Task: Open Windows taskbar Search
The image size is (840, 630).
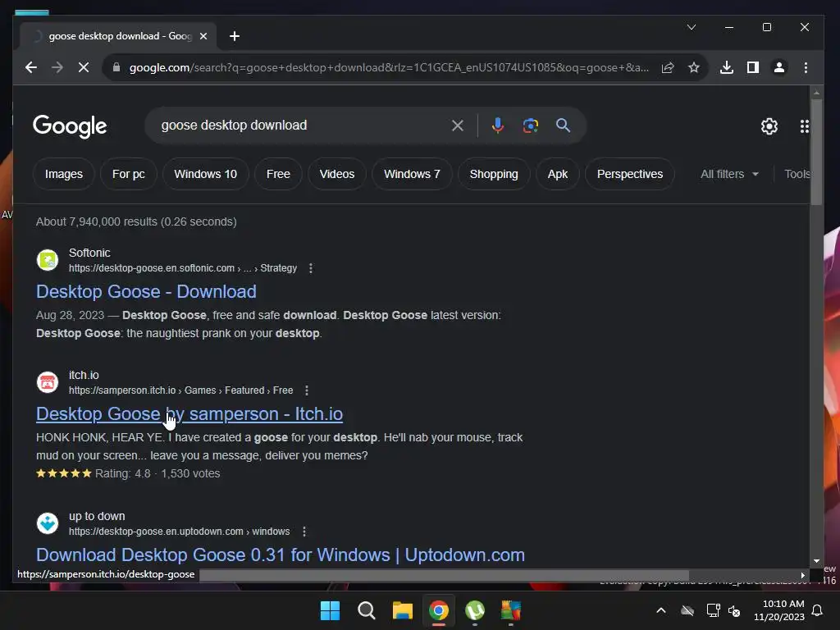Action: tap(367, 610)
